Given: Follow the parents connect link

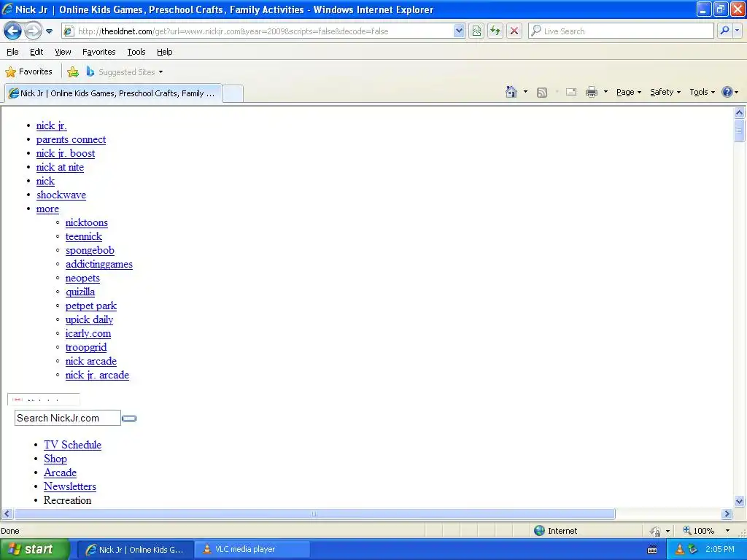Looking at the screenshot, I should [71, 139].
